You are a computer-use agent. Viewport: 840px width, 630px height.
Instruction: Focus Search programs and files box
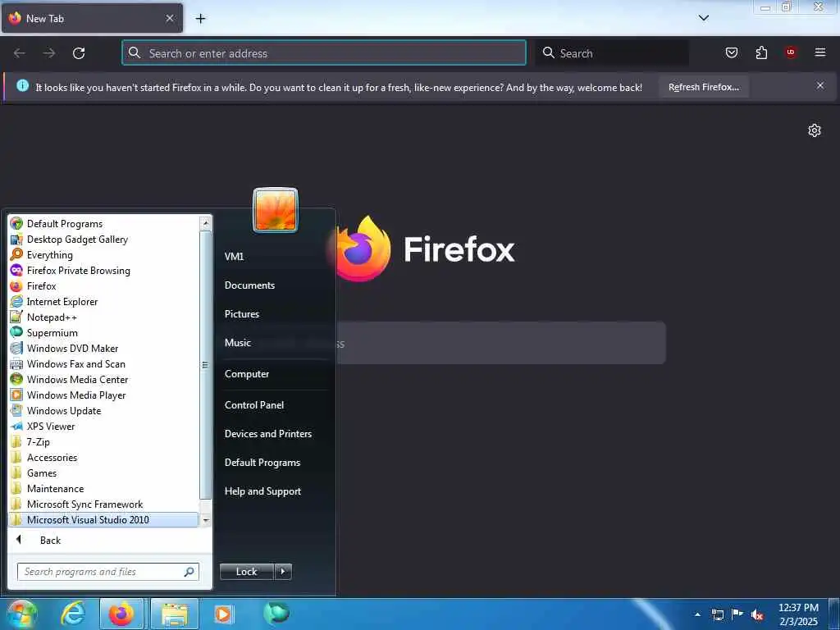[x=107, y=572]
